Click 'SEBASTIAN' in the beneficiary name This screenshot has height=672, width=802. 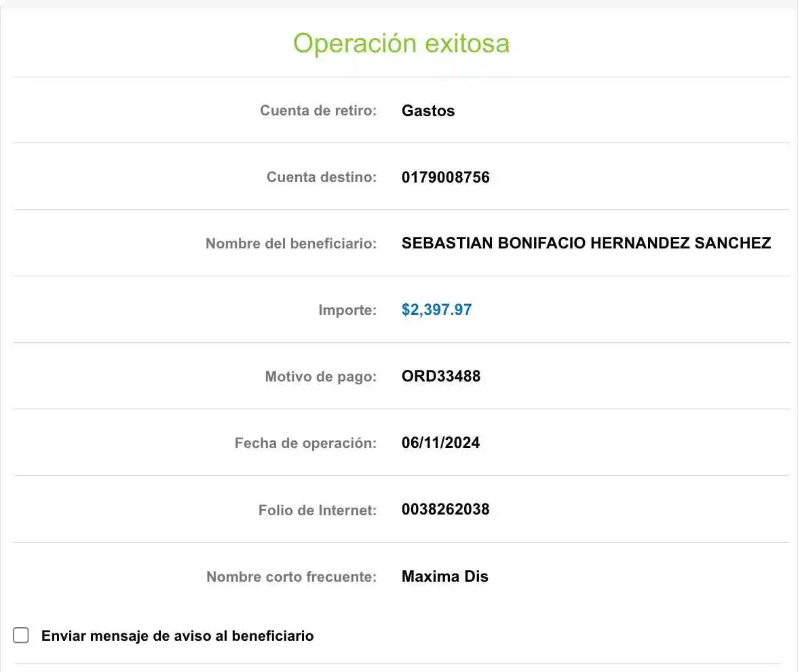pos(447,243)
